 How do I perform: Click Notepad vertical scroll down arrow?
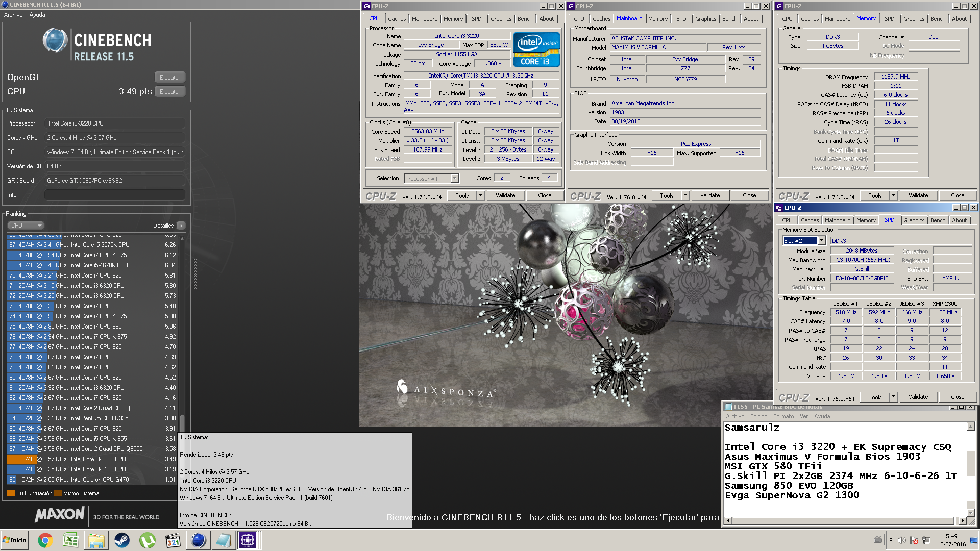971,513
